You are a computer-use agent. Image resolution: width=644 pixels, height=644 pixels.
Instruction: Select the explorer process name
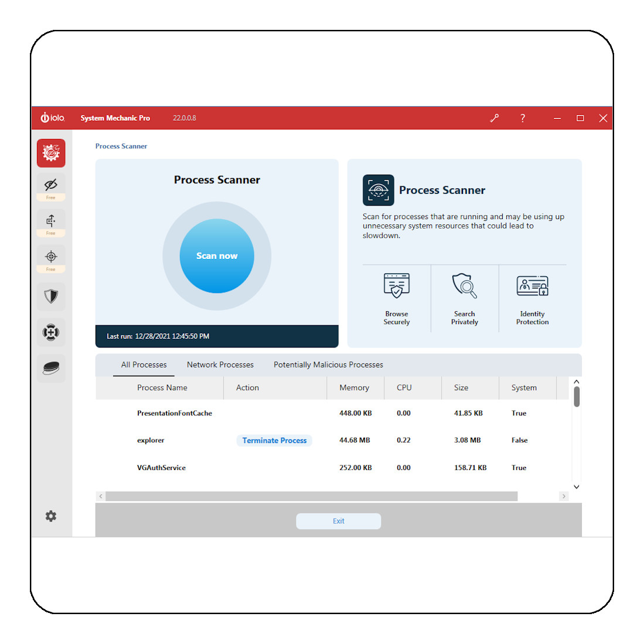(x=151, y=440)
